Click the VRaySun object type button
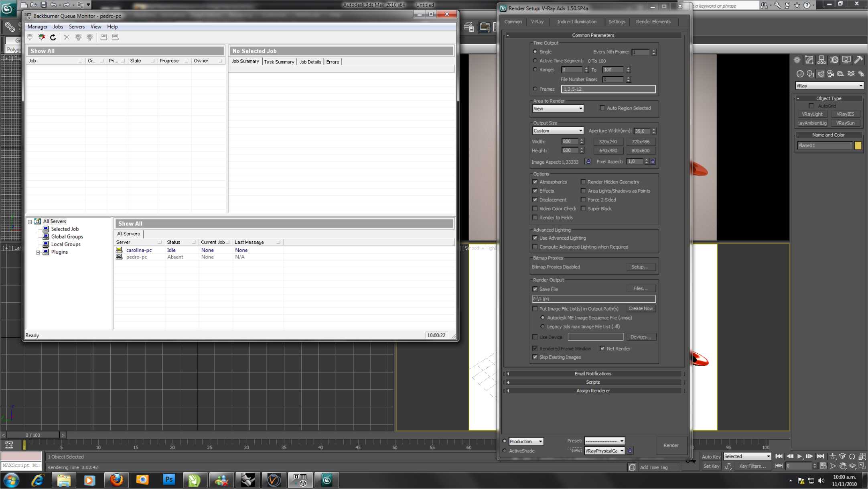The height and width of the screenshot is (489, 868). [845, 123]
